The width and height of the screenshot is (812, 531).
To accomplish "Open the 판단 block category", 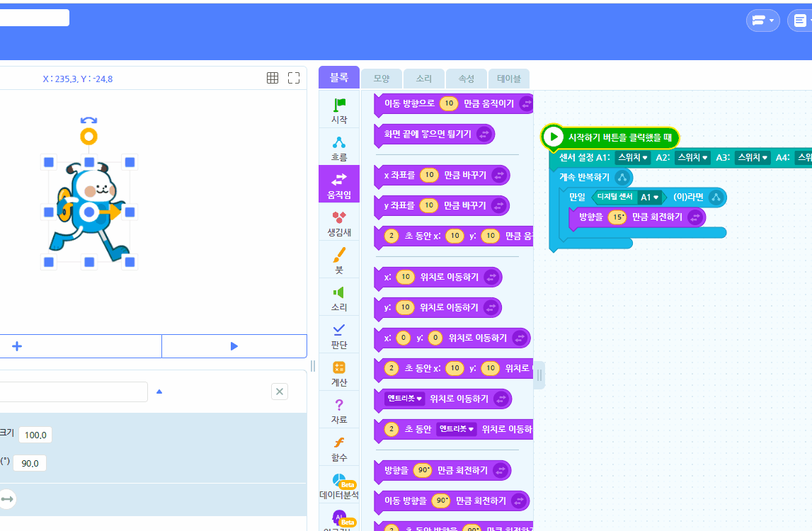I will (339, 335).
